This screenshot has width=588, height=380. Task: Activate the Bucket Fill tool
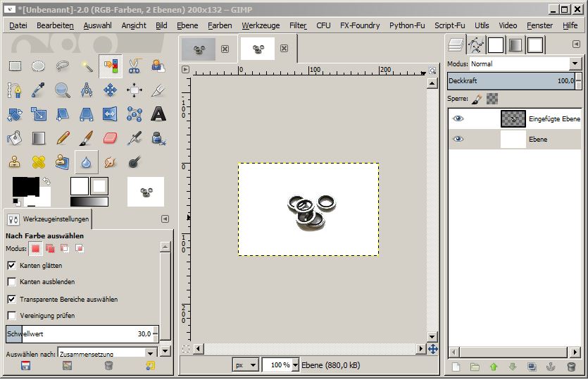[15, 137]
